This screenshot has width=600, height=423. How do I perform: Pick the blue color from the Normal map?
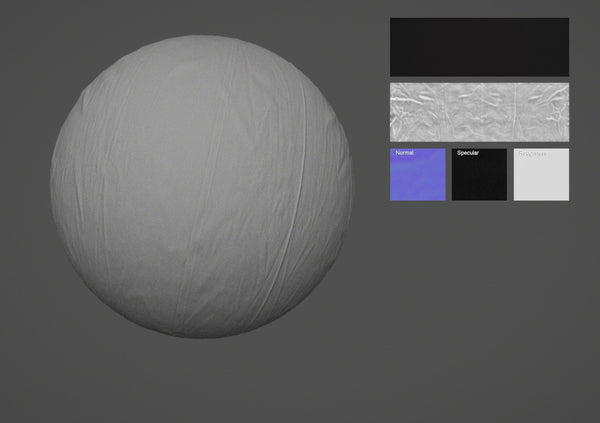418,182
